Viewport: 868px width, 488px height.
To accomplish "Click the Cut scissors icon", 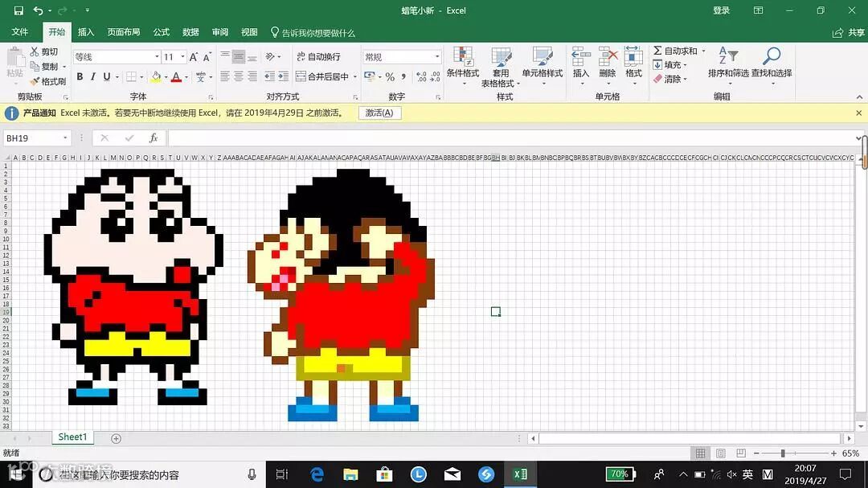I will (x=35, y=51).
